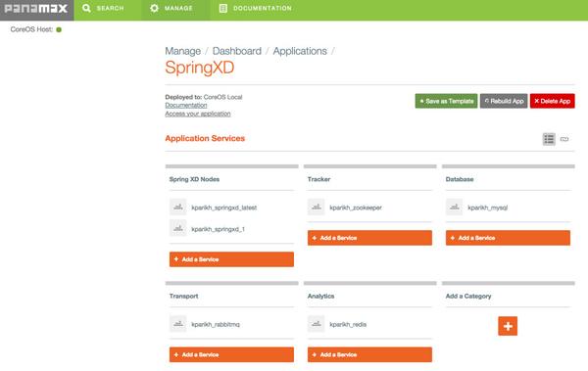Click CoreOS Local deployment text
Viewport: 588px width, 371px height.
[x=222, y=97]
